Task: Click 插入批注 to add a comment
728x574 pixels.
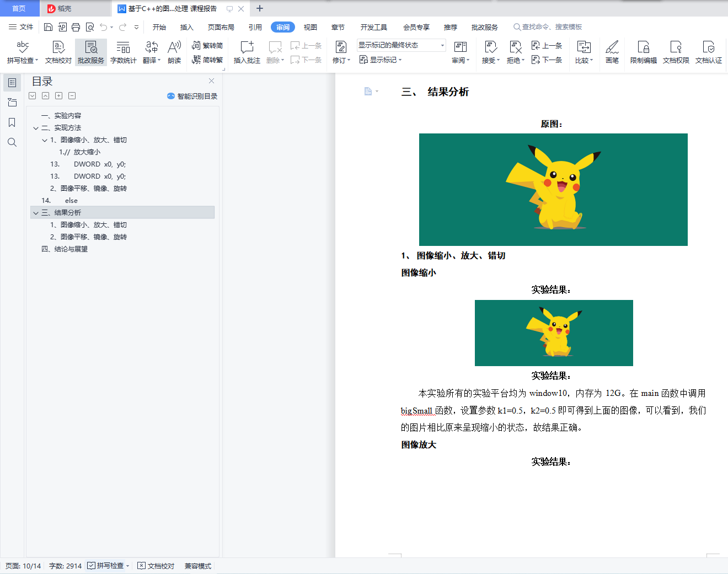Action: pyautogui.click(x=247, y=52)
